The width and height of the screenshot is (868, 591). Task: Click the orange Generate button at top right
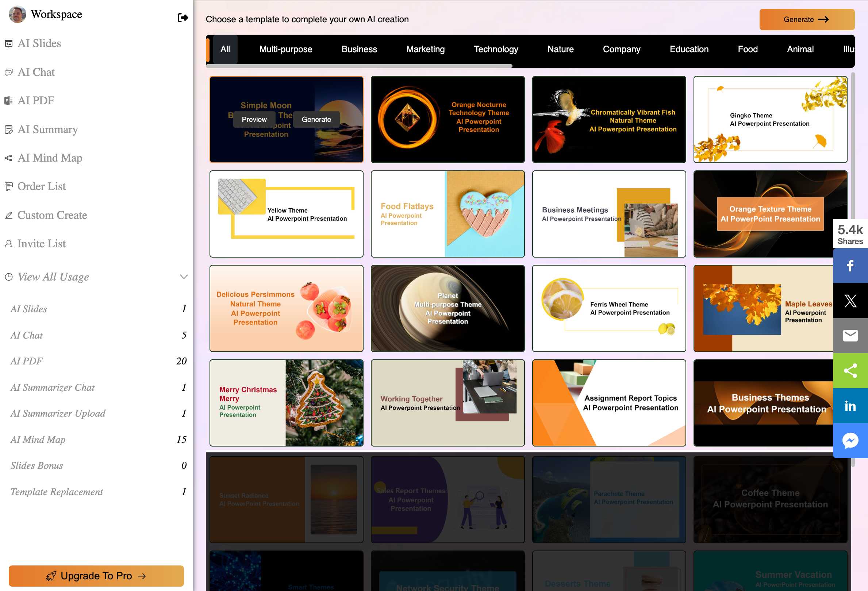(807, 19)
